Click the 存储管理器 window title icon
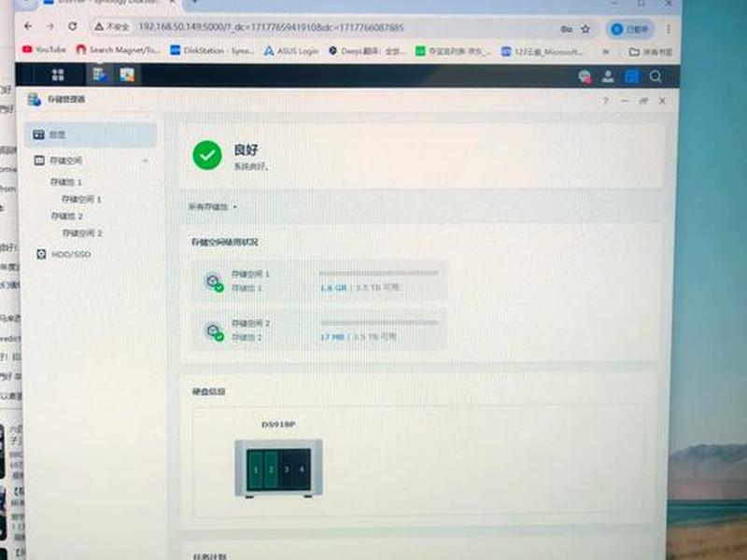This screenshot has height=560, width=747. [34, 99]
